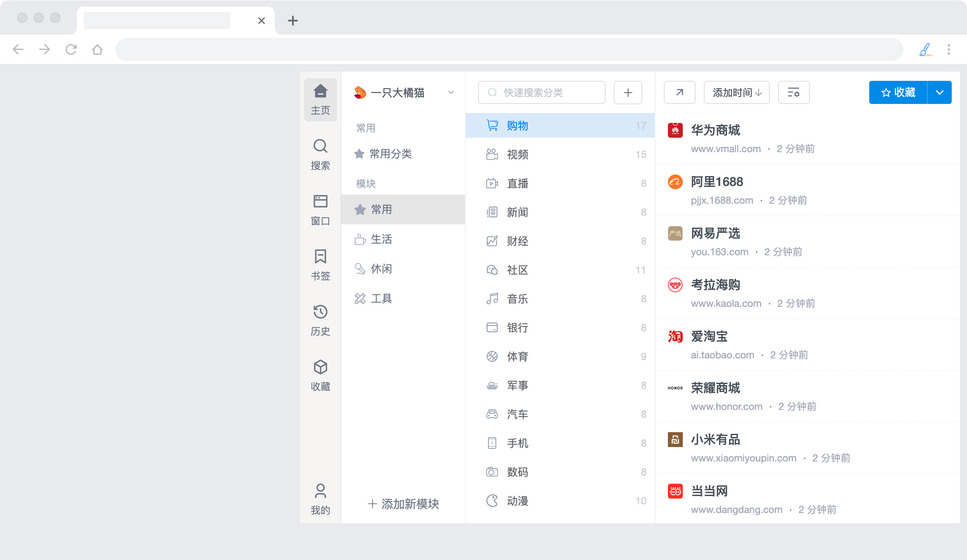Click 添加新模块 to add a module
This screenshot has width=967, height=560.
click(x=403, y=504)
